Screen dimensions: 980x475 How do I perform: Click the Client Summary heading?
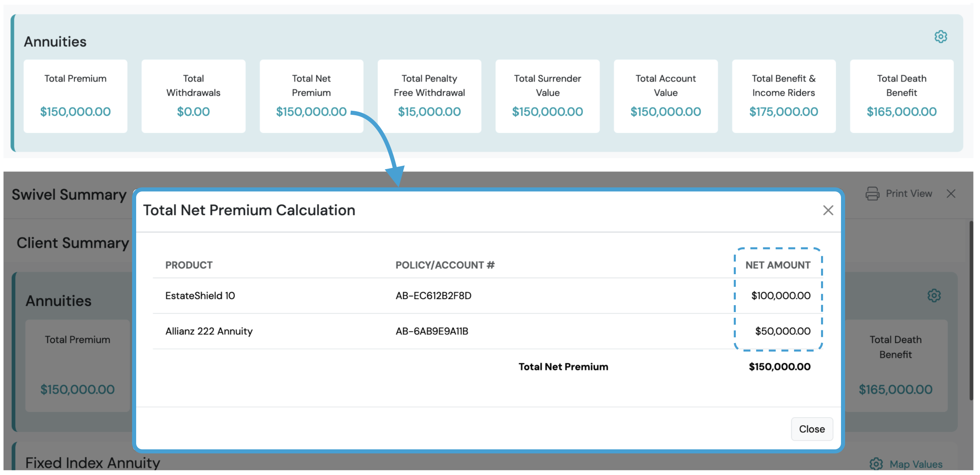pyautogui.click(x=73, y=243)
